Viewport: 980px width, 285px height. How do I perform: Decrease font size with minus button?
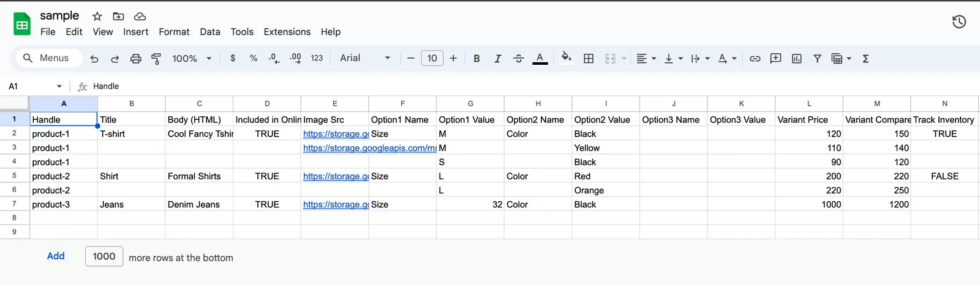411,58
